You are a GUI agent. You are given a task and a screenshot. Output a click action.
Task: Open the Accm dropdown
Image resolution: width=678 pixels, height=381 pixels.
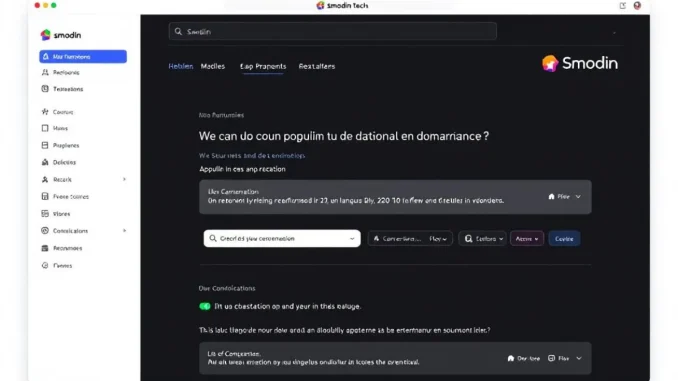tap(527, 239)
